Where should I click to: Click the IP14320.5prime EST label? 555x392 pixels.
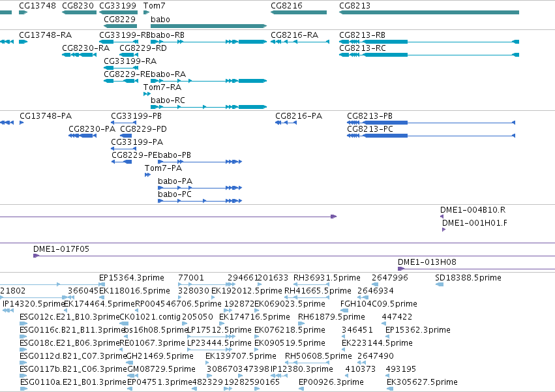[x=33, y=304]
